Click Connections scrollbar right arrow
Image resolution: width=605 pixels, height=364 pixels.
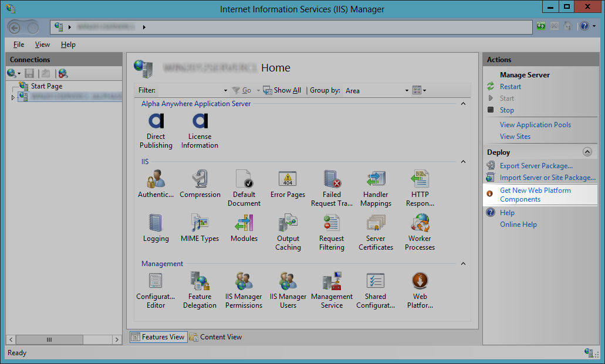(x=117, y=340)
